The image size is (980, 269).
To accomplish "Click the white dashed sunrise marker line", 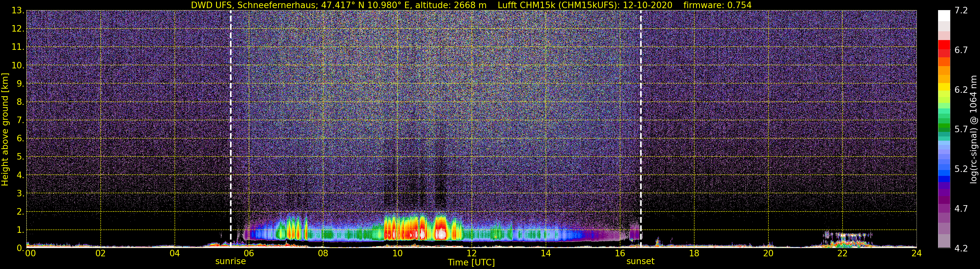I will [231, 129].
